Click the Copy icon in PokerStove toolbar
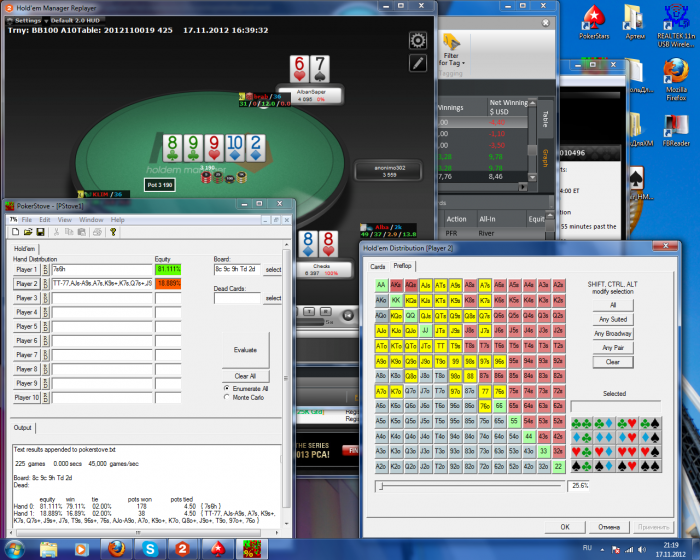This screenshot has width=700, height=560. (x=69, y=232)
